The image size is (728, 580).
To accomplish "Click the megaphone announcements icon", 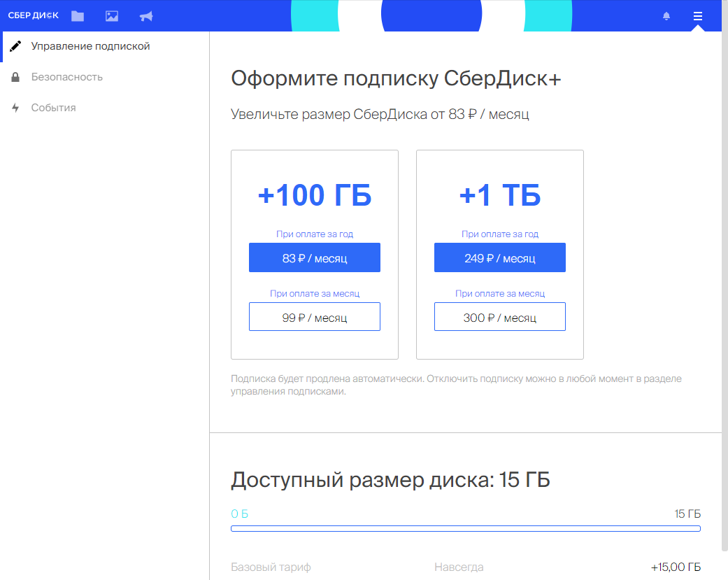I will point(146,15).
